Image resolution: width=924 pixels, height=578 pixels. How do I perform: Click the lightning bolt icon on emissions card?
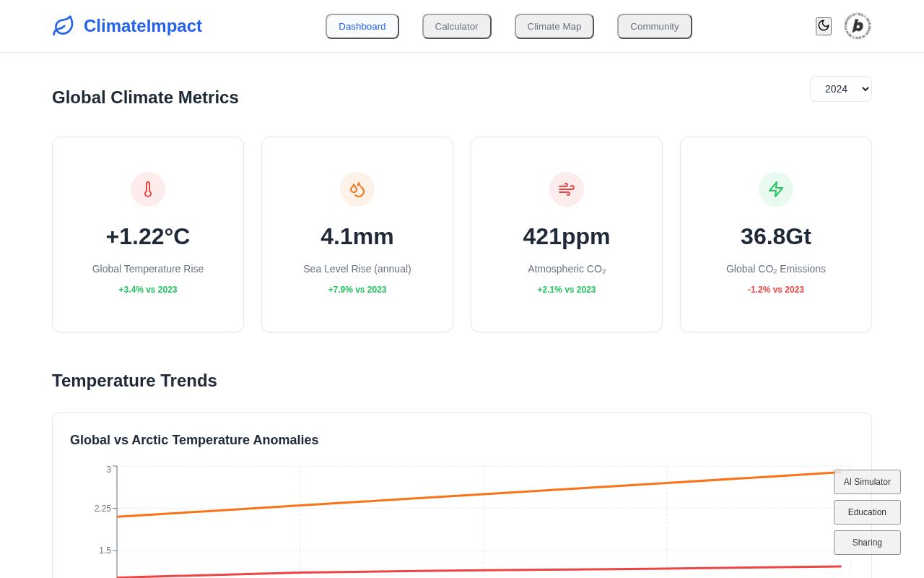pyautogui.click(x=776, y=189)
